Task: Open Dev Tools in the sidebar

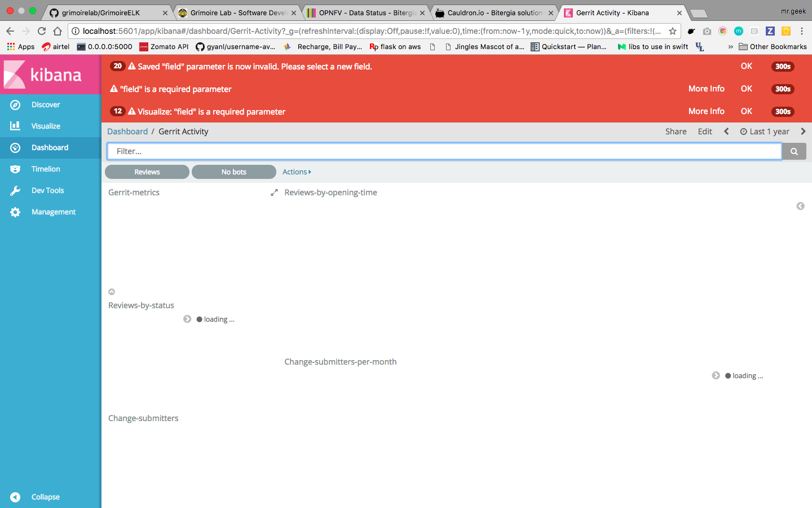Action: click(x=48, y=191)
